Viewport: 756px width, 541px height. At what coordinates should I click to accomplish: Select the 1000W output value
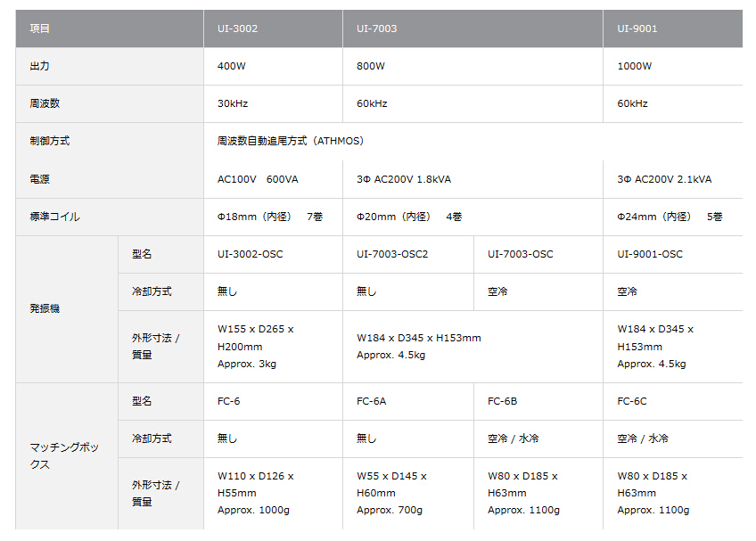[x=635, y=66]
